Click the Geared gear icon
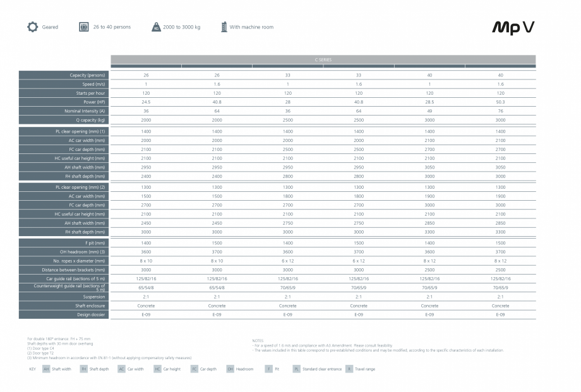 [x=32, y=27]
